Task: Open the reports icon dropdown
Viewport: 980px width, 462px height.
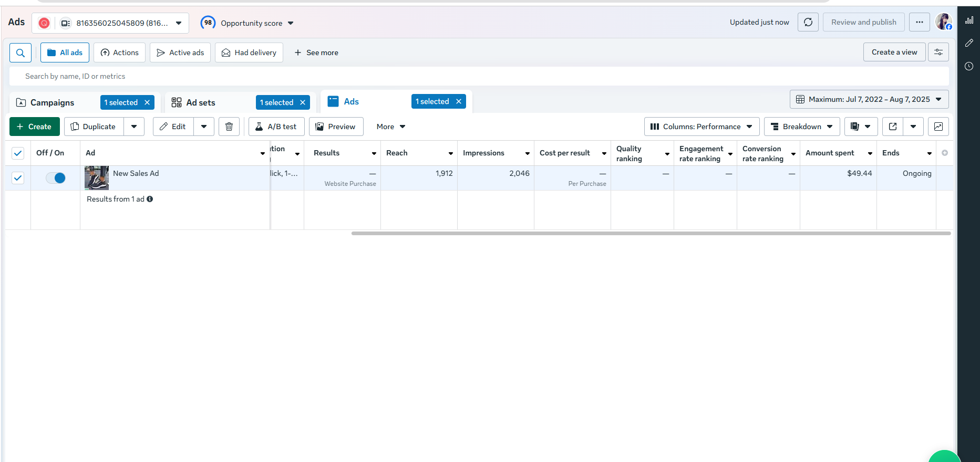Action: [860, 127]
